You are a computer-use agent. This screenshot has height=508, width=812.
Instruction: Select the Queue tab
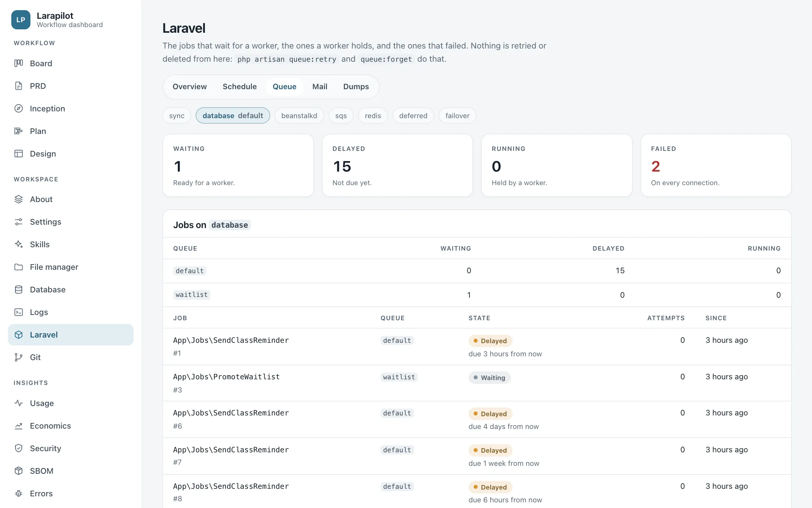click(x=285, y=87)
